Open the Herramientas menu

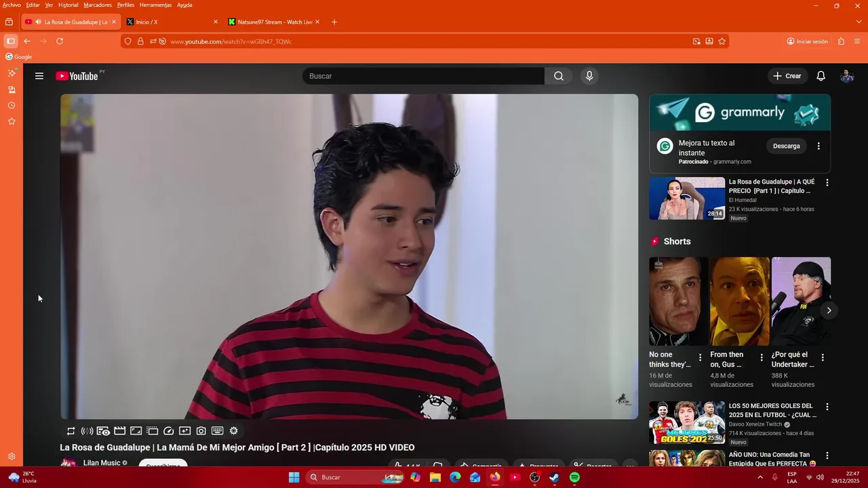point(156,5)
